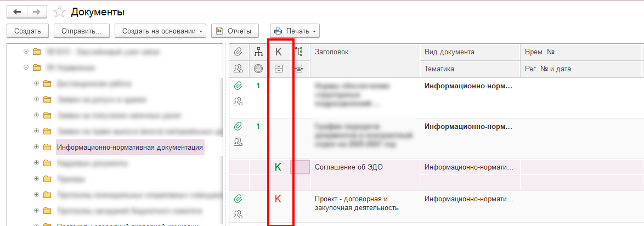Click the paperclip attachments column header

point(238,52)
